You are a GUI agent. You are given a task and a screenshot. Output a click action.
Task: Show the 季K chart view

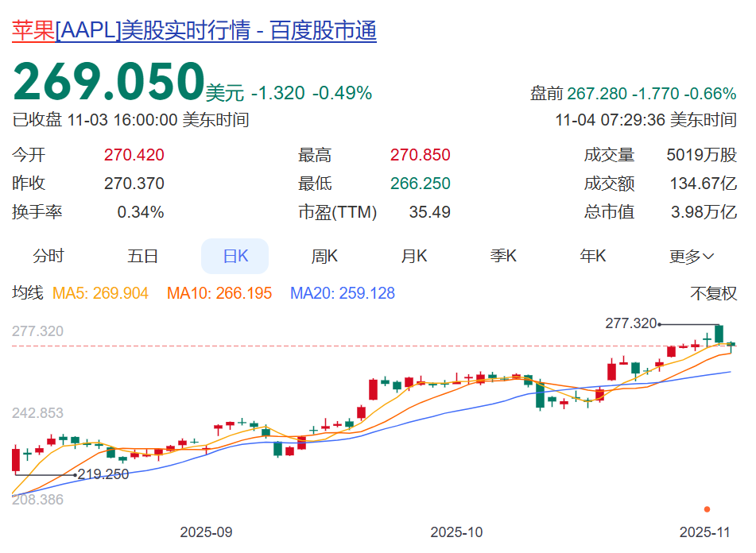click(x=503, y=257)
